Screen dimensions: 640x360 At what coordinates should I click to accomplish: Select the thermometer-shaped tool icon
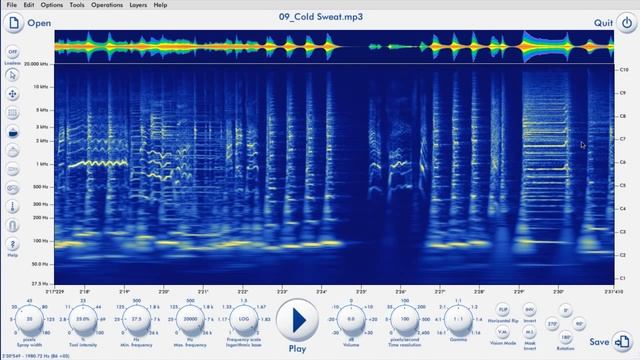13,207
